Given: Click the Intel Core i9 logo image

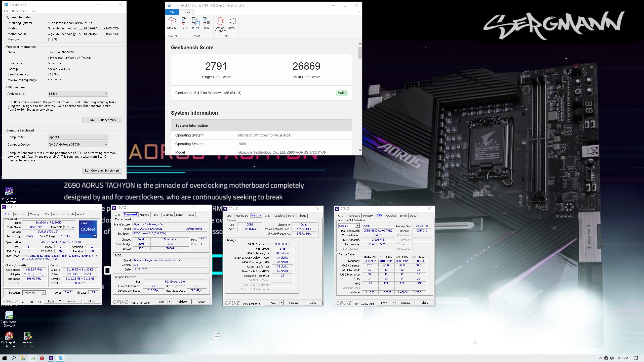Looking at the screenshot, I should tap(88, 229).
